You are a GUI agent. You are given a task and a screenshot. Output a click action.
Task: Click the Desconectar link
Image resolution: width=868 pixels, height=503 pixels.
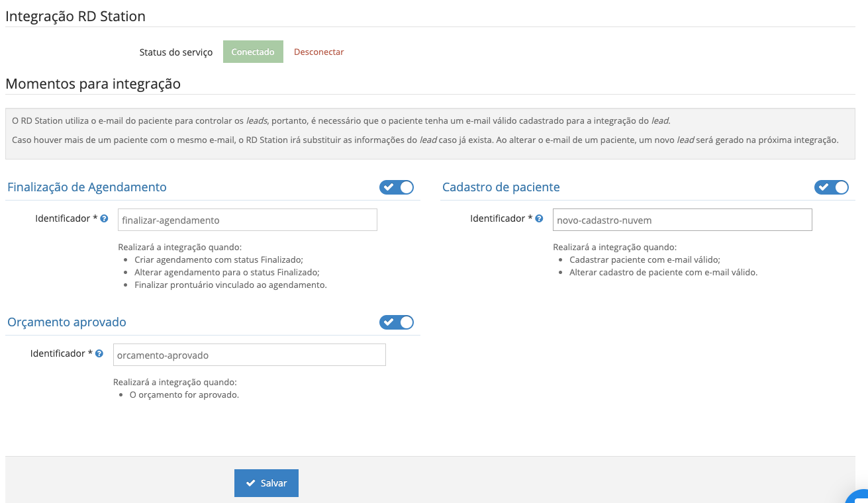(319, 52)
